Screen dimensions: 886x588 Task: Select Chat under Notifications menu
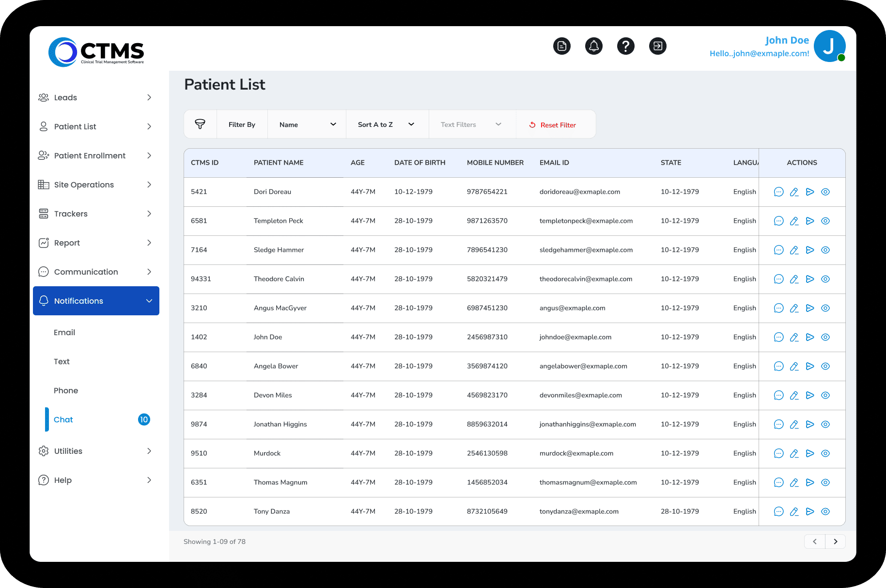[x=63, y=419]
